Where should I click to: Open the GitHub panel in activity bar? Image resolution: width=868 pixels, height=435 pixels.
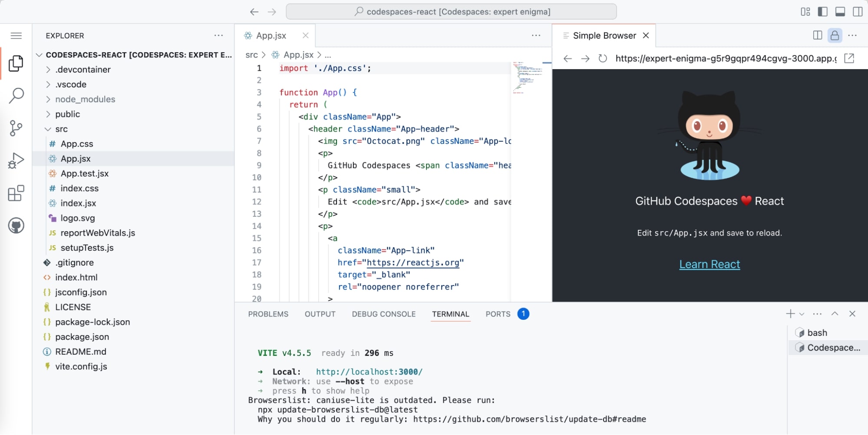16,226
